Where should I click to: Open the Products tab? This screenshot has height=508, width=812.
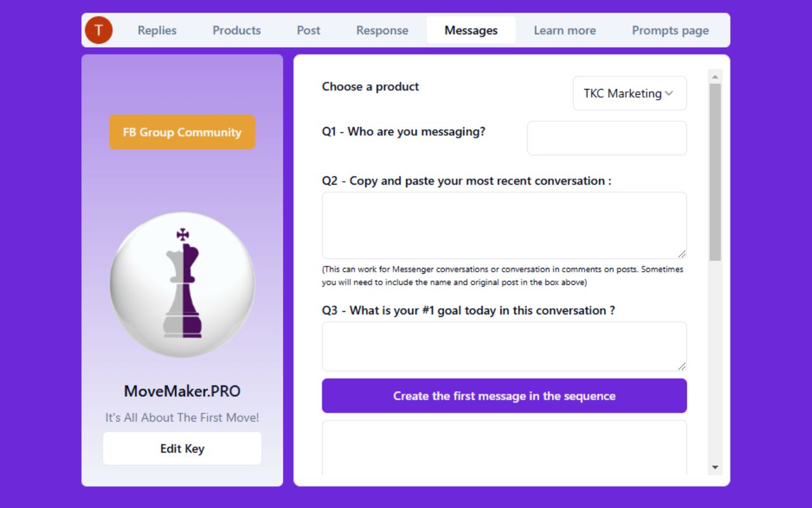coord(236,30)
